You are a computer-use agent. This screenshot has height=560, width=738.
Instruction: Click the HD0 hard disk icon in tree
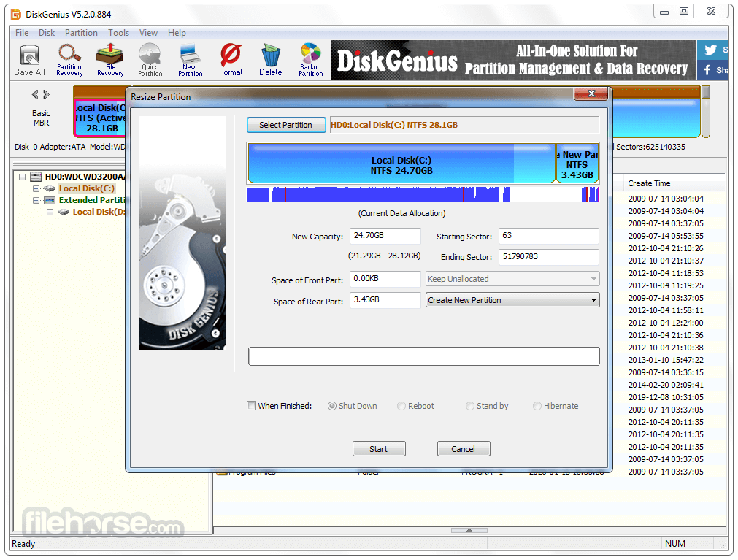[x=36, y=177]
